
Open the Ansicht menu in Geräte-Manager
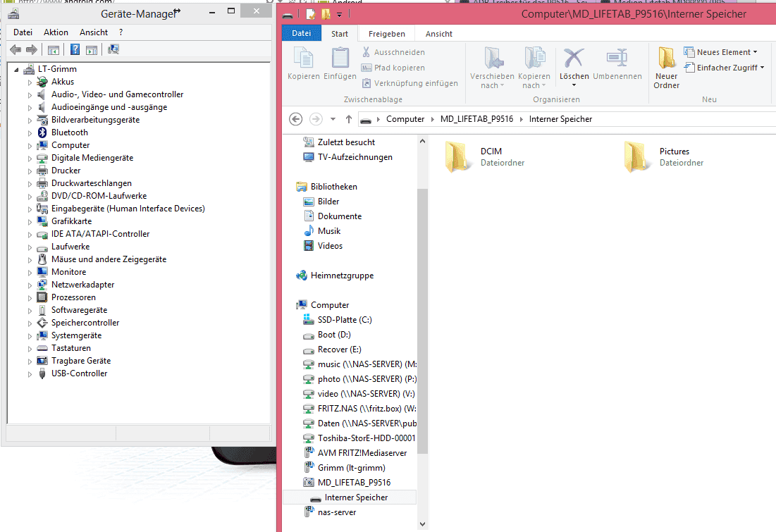point(94,32)
